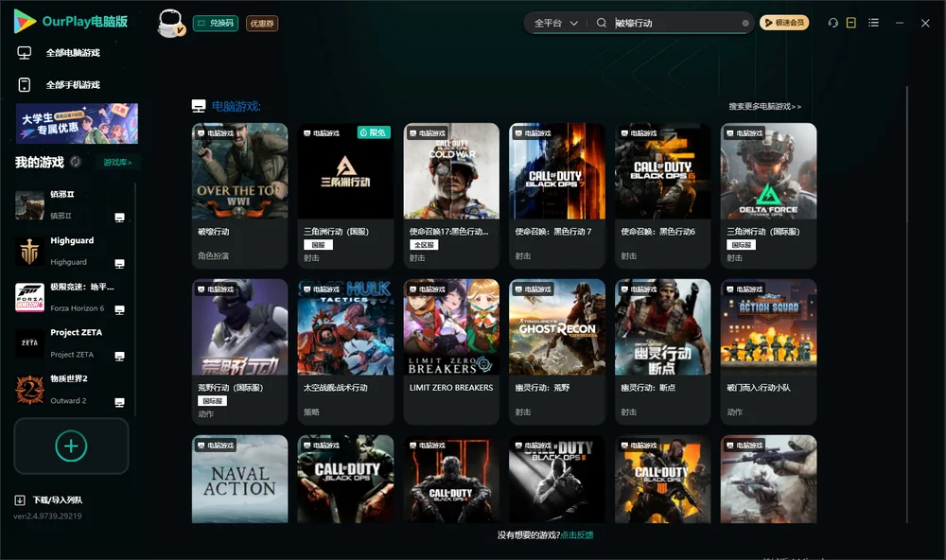The image size is (946, 560).
Task: Click the yellow mini-mode window icon
Action: pos(851,23)
